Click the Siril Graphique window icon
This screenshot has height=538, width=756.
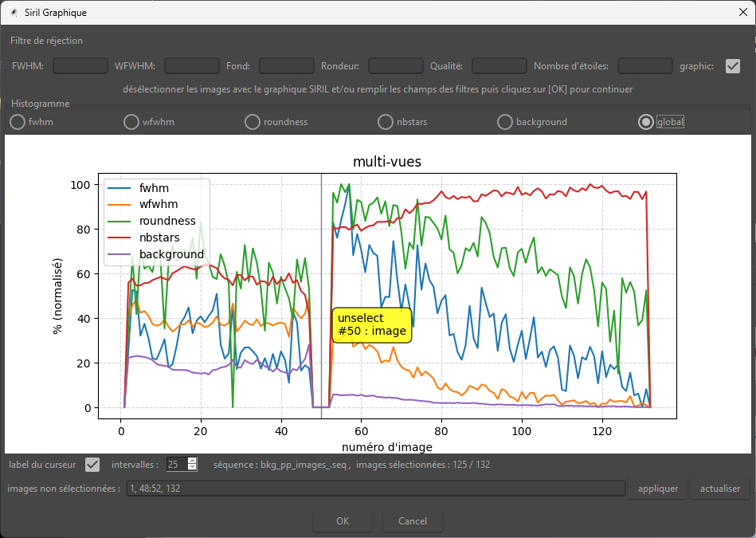click(x=12, y=13)
